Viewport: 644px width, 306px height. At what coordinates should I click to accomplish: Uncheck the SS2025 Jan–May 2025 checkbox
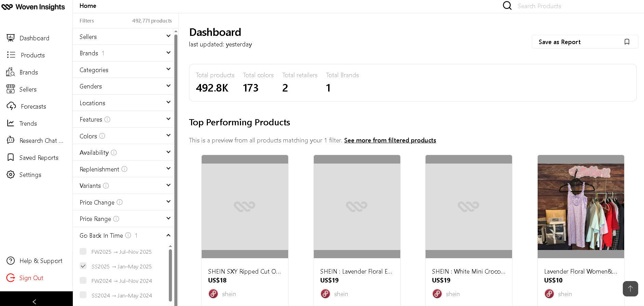[x=83, y=266]
